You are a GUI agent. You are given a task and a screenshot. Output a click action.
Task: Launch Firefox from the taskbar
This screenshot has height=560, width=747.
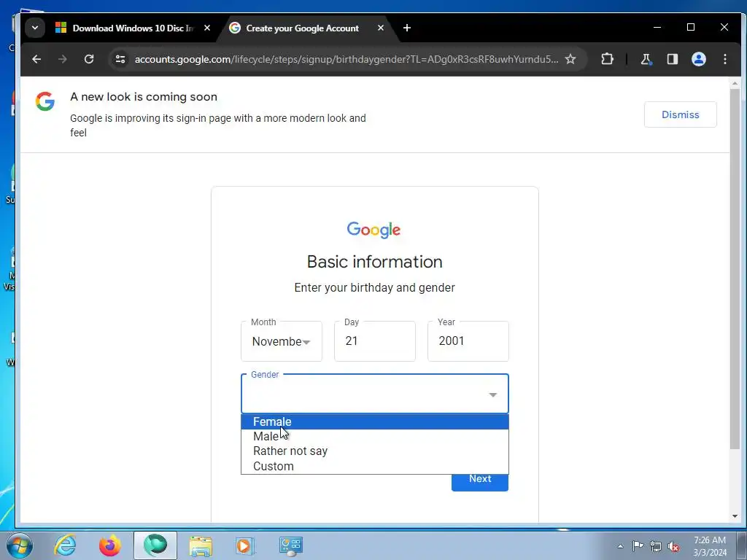(110, 545)
